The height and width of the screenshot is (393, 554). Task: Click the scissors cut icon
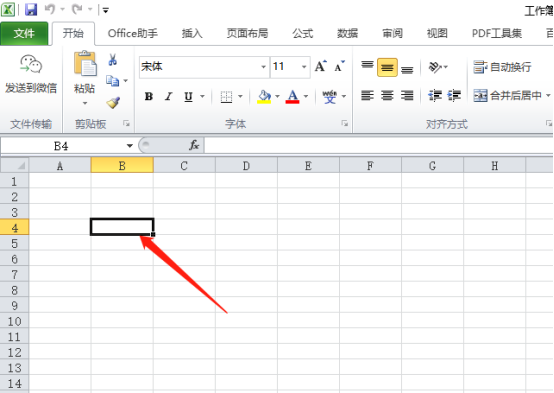113,60
